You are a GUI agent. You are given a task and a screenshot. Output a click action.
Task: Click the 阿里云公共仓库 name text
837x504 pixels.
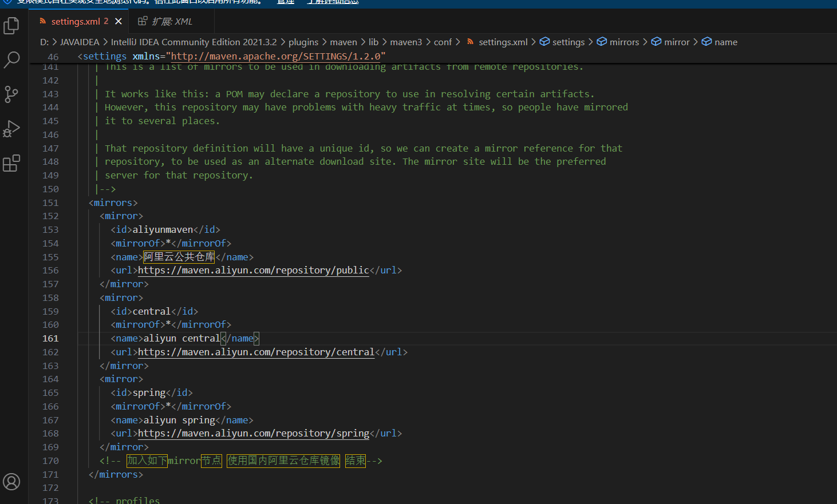point(179,257)
